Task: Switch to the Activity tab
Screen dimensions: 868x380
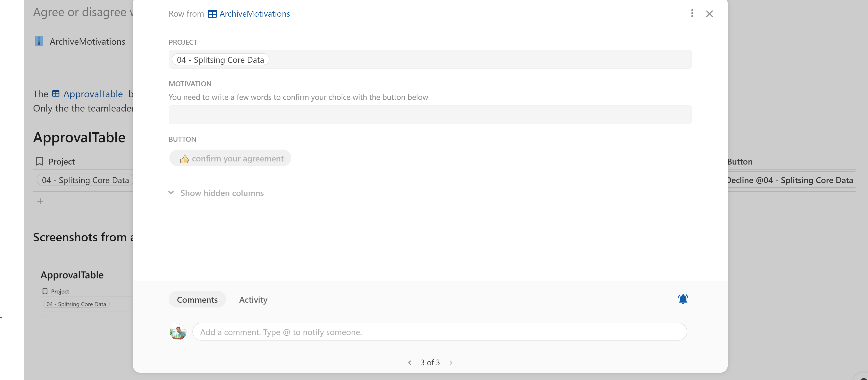Action: point(253,299)
